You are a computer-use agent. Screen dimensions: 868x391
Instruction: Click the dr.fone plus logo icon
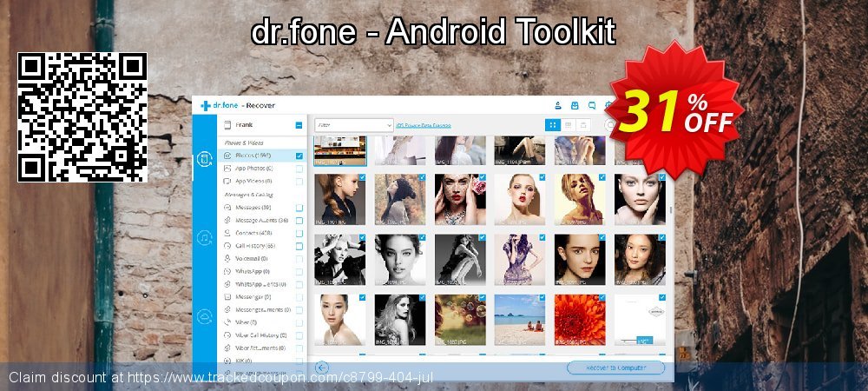[206, 106]
